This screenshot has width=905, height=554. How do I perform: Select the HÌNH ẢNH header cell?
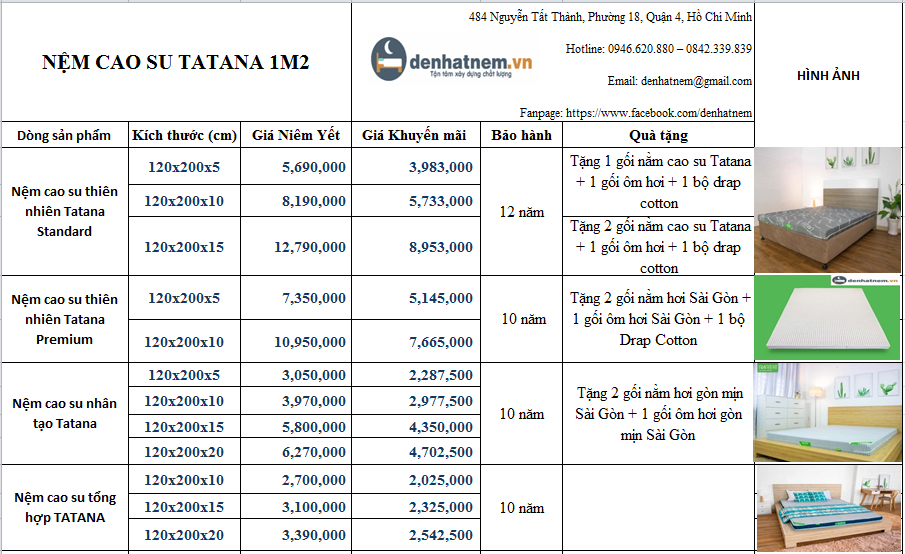pyautogui.click(x=828, y=76)
